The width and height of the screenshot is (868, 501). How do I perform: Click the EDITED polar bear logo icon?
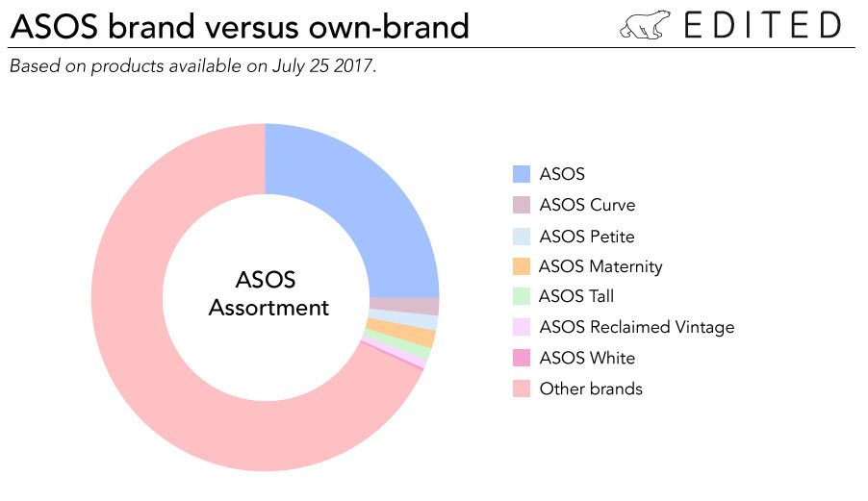click(645, 26)
